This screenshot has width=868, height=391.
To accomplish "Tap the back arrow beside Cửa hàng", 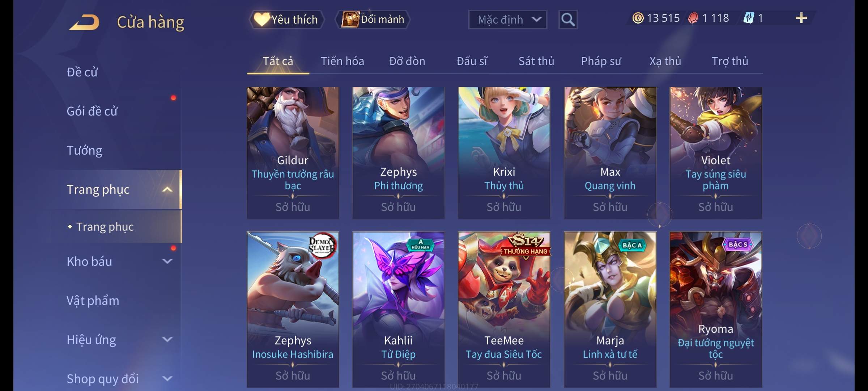I will pyautogui.click(x=84, y=22).
